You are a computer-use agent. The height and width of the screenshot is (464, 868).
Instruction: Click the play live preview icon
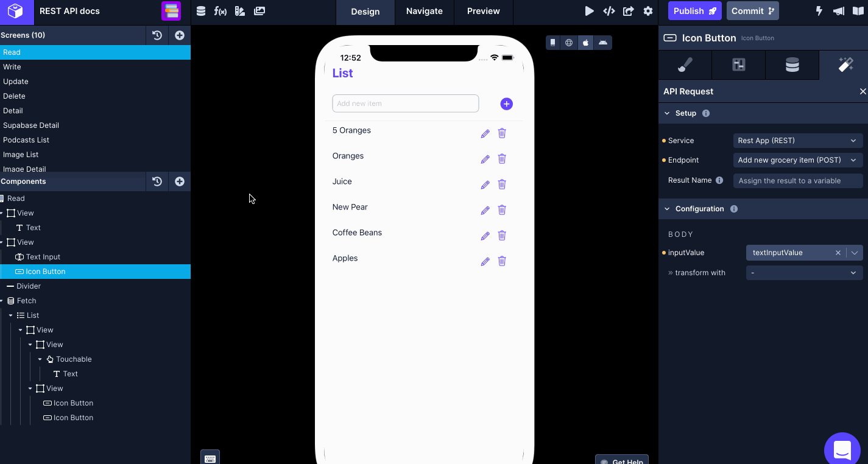pyautogui.click(x=589, y=11)
